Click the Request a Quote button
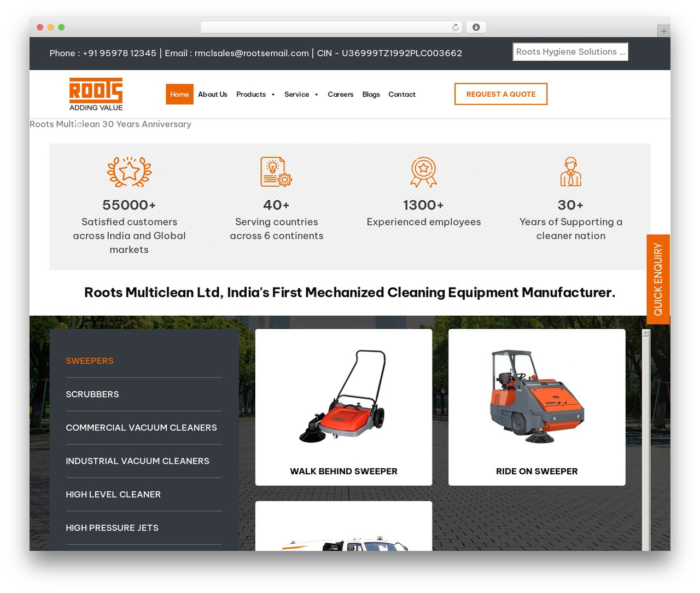The height and width of the screenshot is (593, 700). (501, 94)
